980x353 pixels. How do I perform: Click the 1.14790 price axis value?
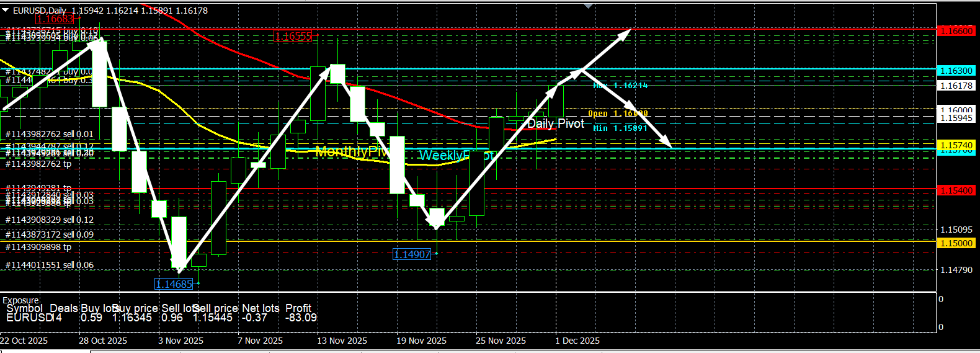point(956,270)
